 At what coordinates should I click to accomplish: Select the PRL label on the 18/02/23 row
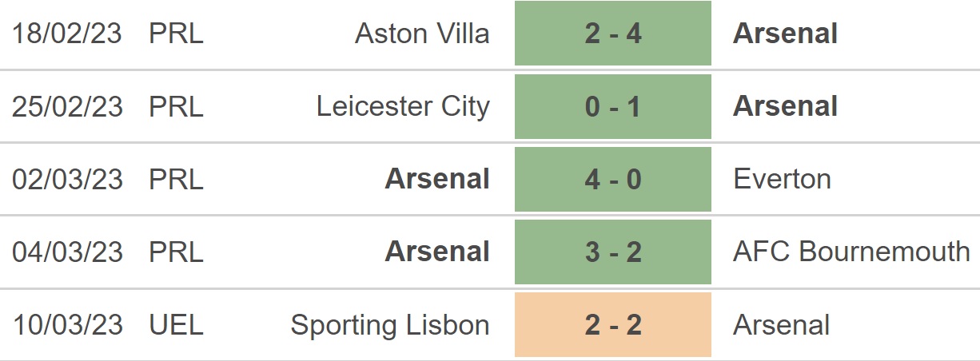176,34
